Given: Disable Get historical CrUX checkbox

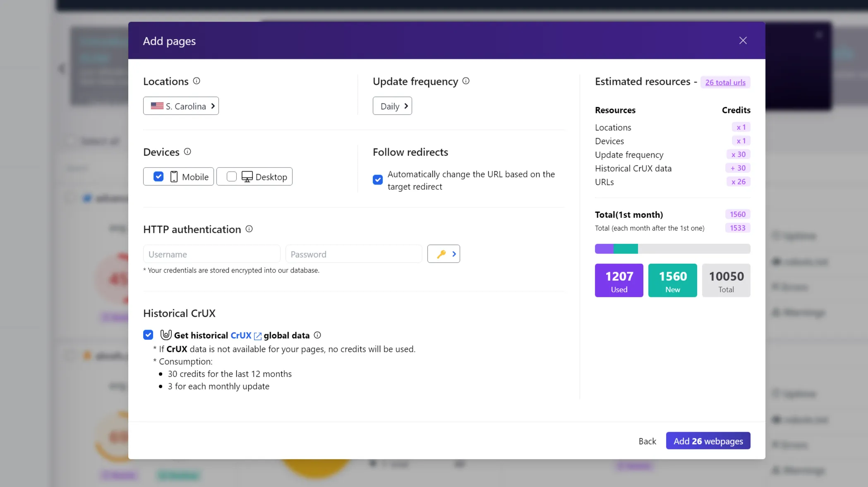Looking at the screenshot, I should 148,335.
